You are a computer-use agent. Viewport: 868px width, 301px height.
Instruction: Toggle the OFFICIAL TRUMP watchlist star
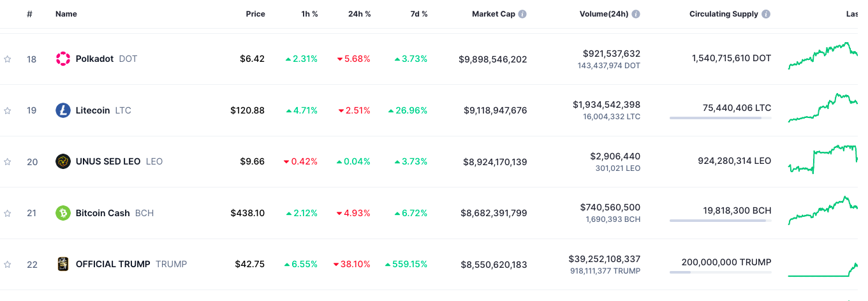point(8,264)
